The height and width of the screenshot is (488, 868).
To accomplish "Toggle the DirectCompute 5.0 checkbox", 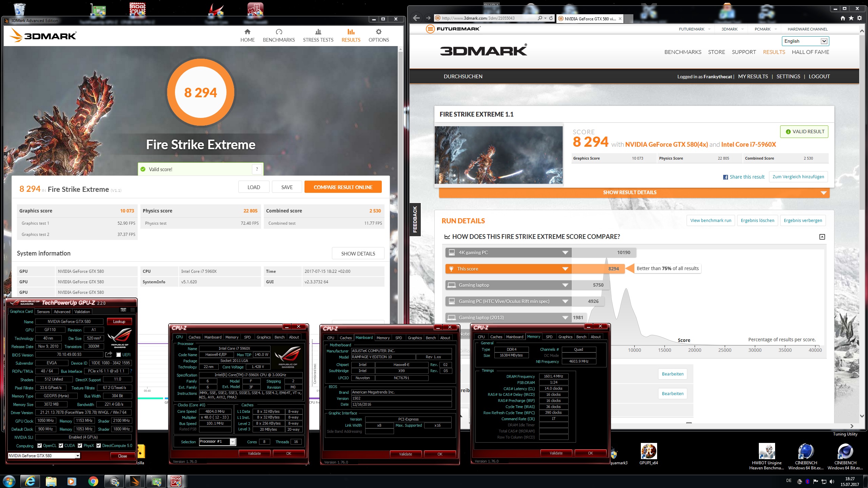I will [99, 446].
